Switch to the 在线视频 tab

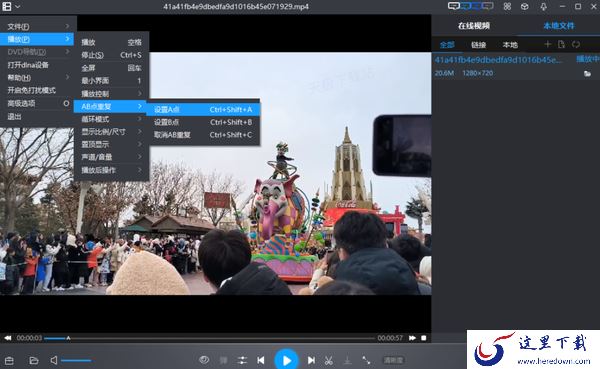[x=474, y=26]
